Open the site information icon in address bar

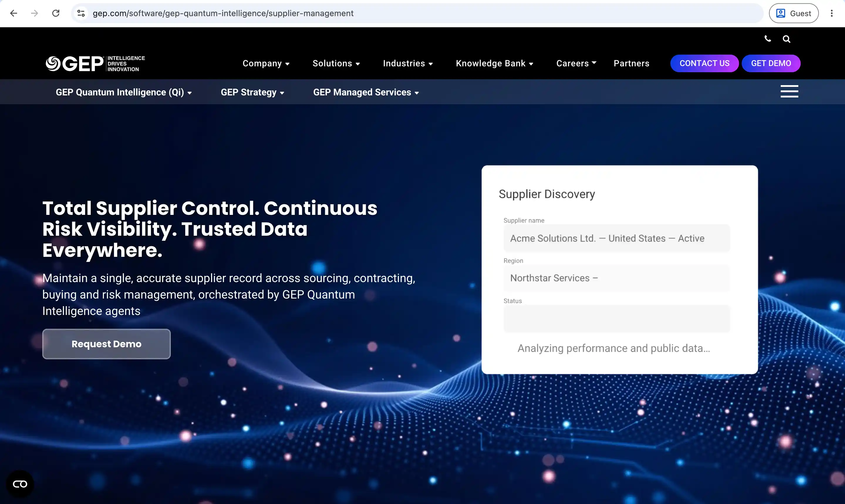81,13
